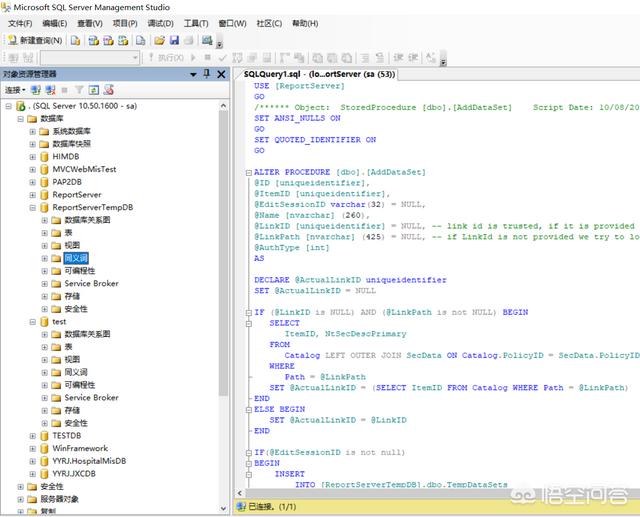
Task: Expand Service Broker under the test database
Action: coord(44,398)
